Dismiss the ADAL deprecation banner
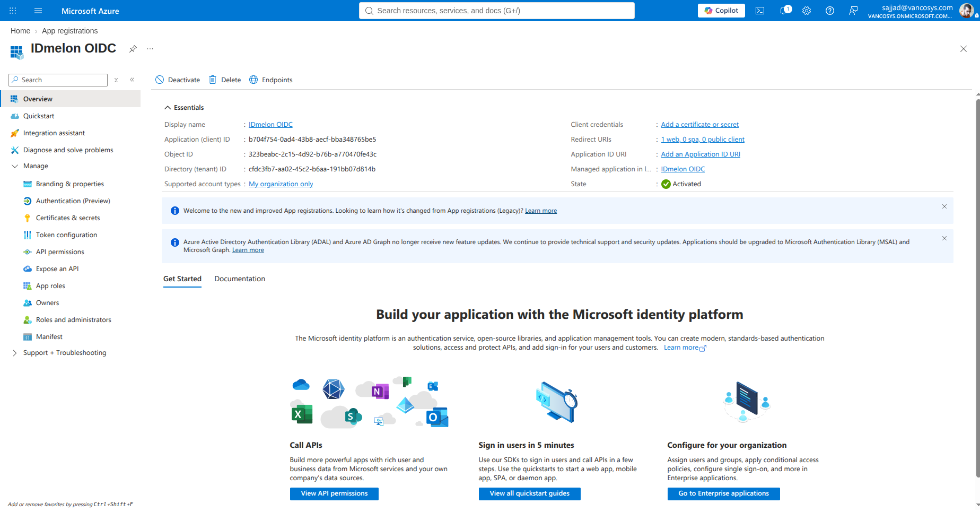980x512 pixels. click(x=944, y=238)
